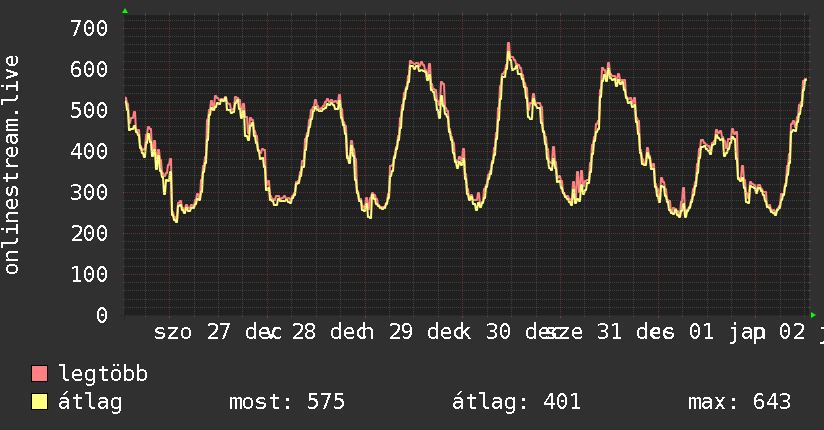Select the átlag legend label next to yellow swatch
Screen dimensions: 824x430
coord(90,402)
